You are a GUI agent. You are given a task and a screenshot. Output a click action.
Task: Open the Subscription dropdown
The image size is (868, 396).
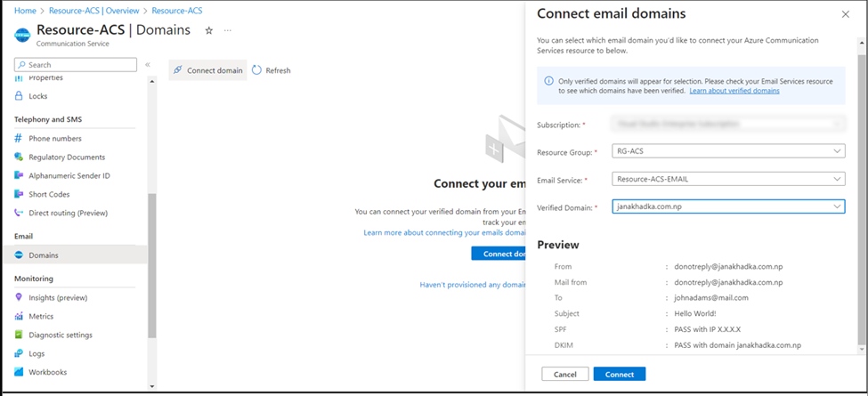728,125
